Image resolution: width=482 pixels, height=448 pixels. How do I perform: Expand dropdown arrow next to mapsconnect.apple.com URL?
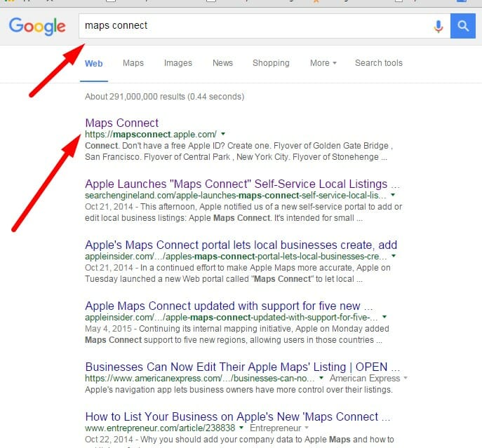coord(223,134)
